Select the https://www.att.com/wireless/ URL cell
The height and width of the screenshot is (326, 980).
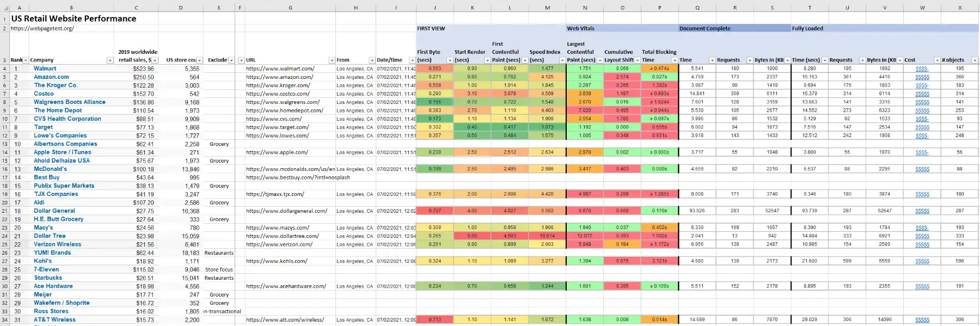[285, 319]
